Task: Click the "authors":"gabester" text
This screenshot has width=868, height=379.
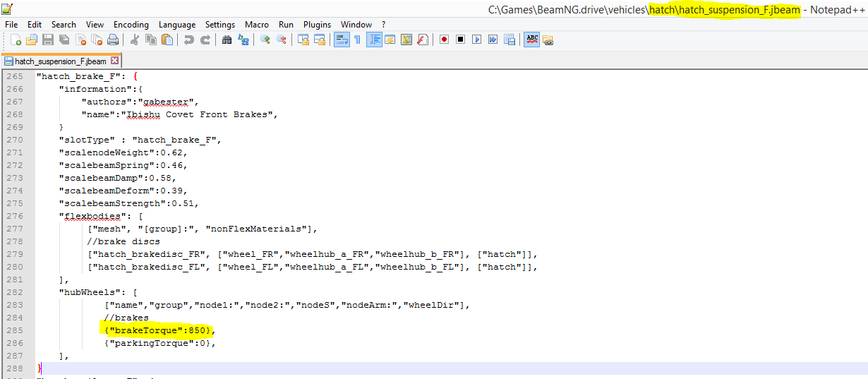Action: (140, 102)
